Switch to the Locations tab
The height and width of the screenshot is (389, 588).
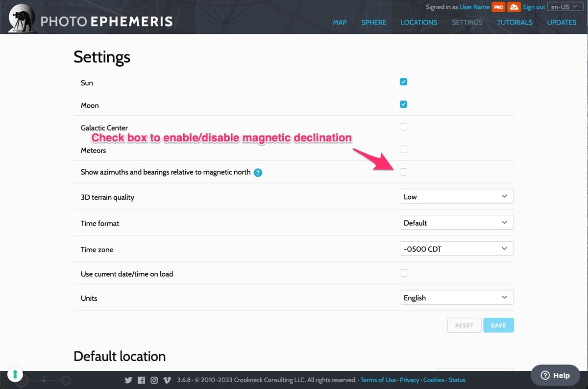pos(418,22)
